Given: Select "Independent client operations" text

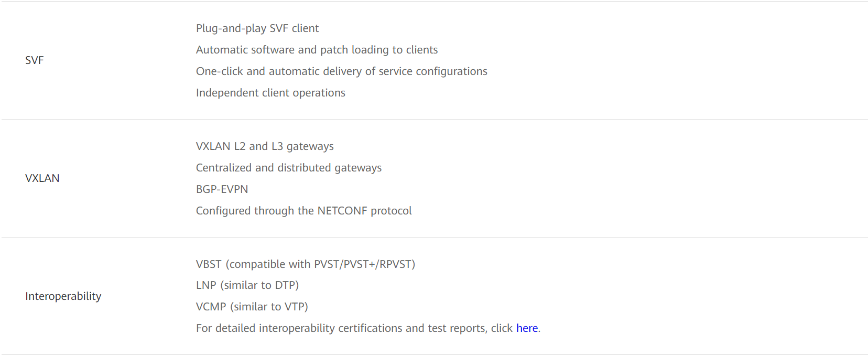Looking at the screenshot, I should (270, 93).
